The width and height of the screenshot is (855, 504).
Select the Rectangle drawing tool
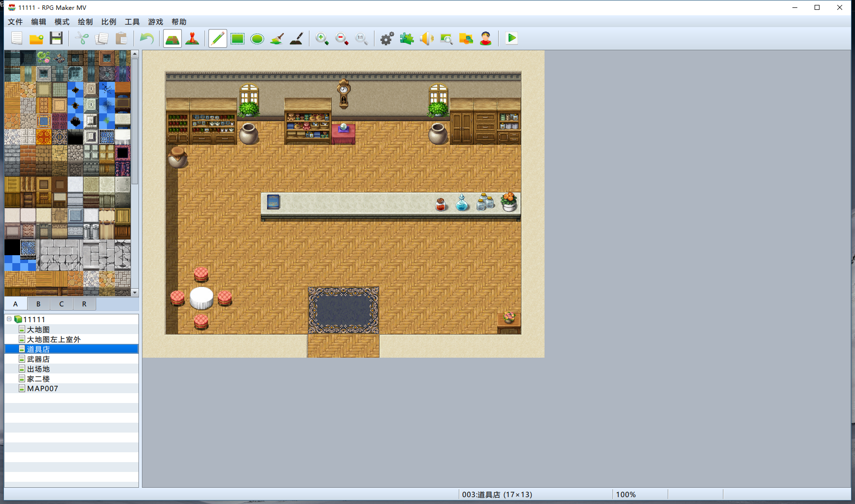click(x=238, y=38)
